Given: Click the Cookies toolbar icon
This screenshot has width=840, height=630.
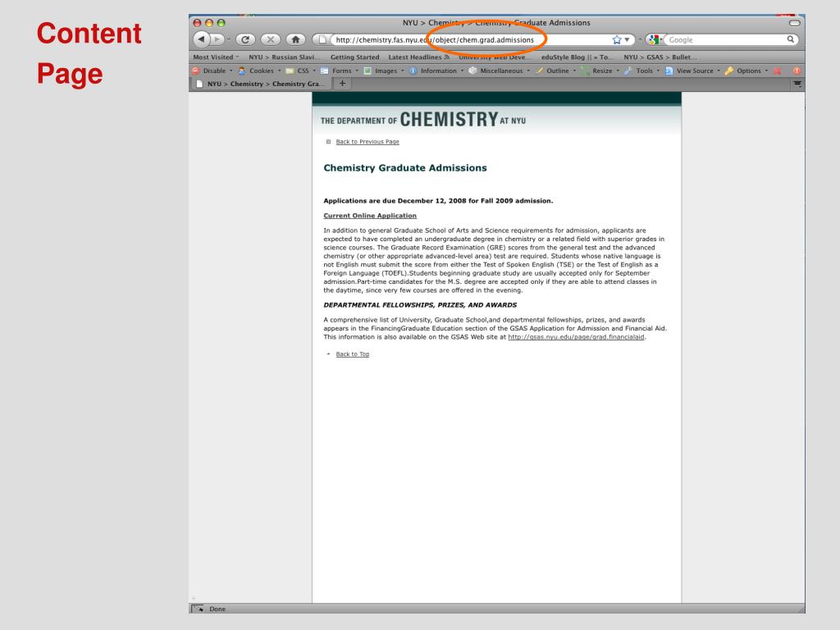Looking at the screenshot, I should [242, 71].
